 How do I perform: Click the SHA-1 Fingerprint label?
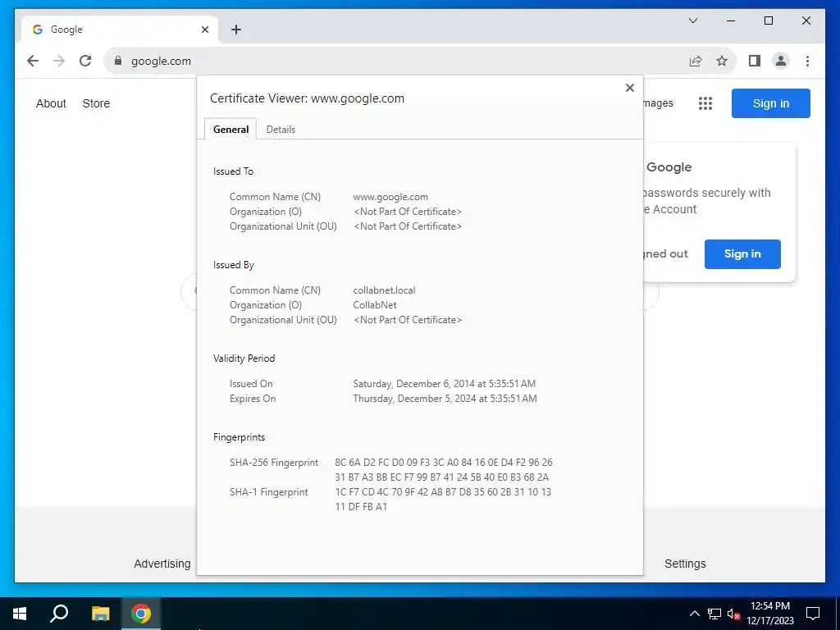268,492
